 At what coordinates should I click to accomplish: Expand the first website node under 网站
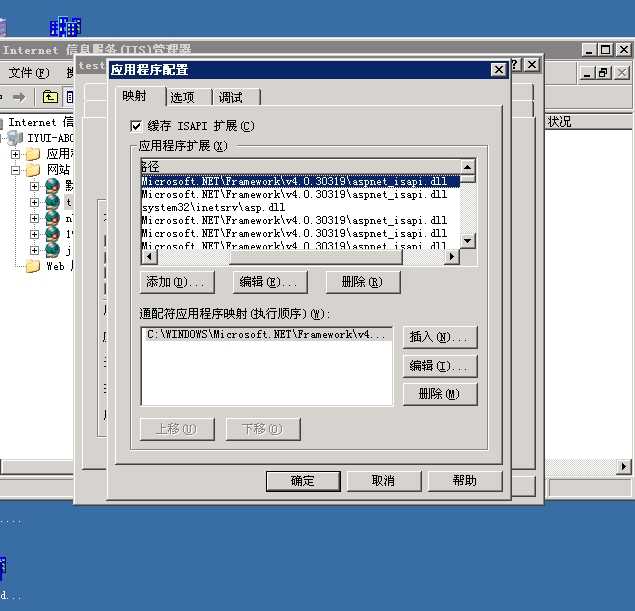pos(34,186)
